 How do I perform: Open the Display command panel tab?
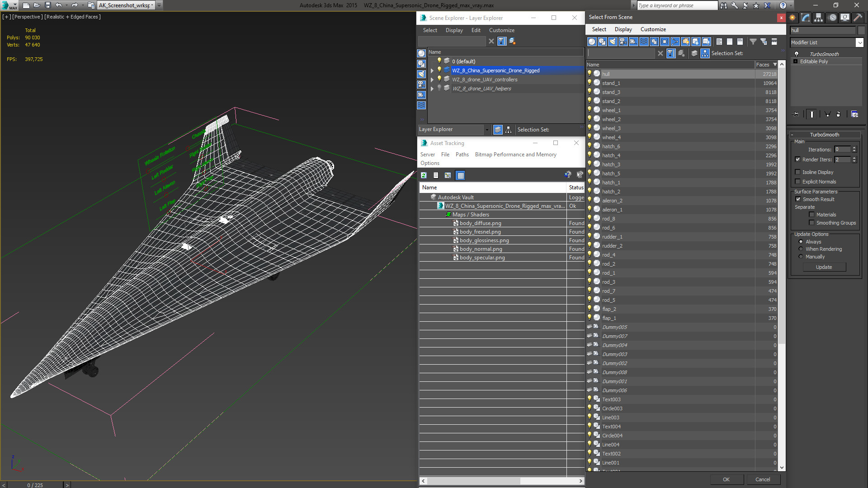pos(845,18)
